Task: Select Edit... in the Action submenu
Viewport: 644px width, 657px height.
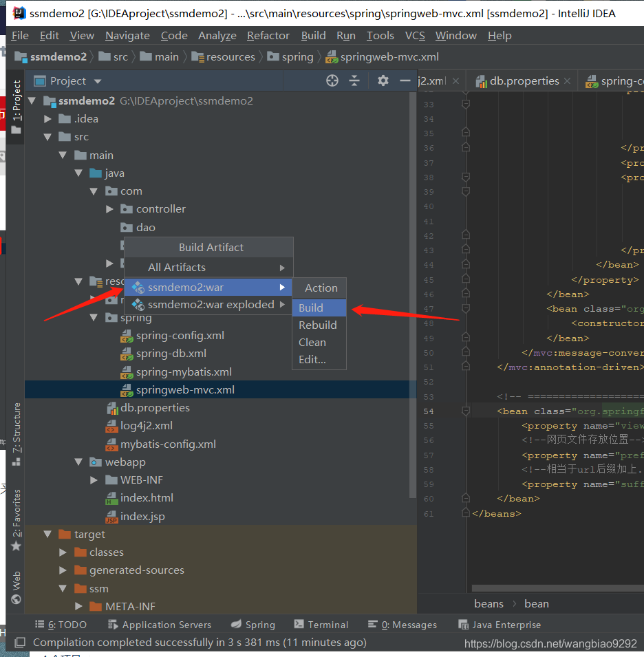Action: click(x=319, y=360)
